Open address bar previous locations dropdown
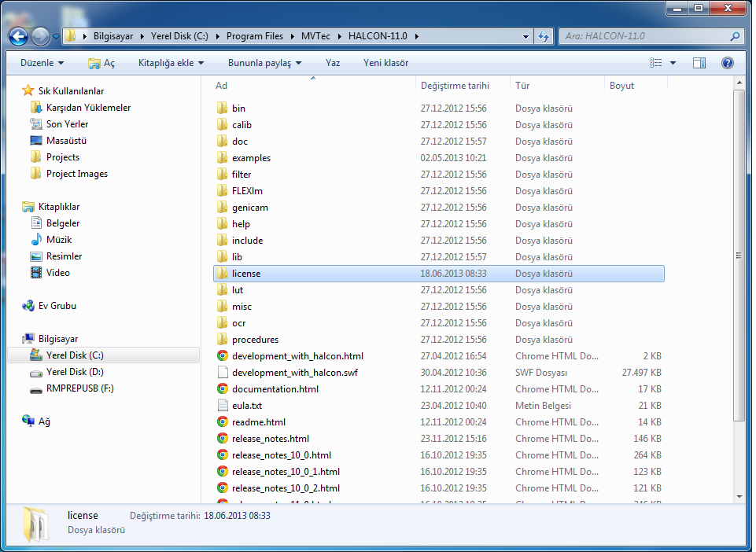 [526, 36]
